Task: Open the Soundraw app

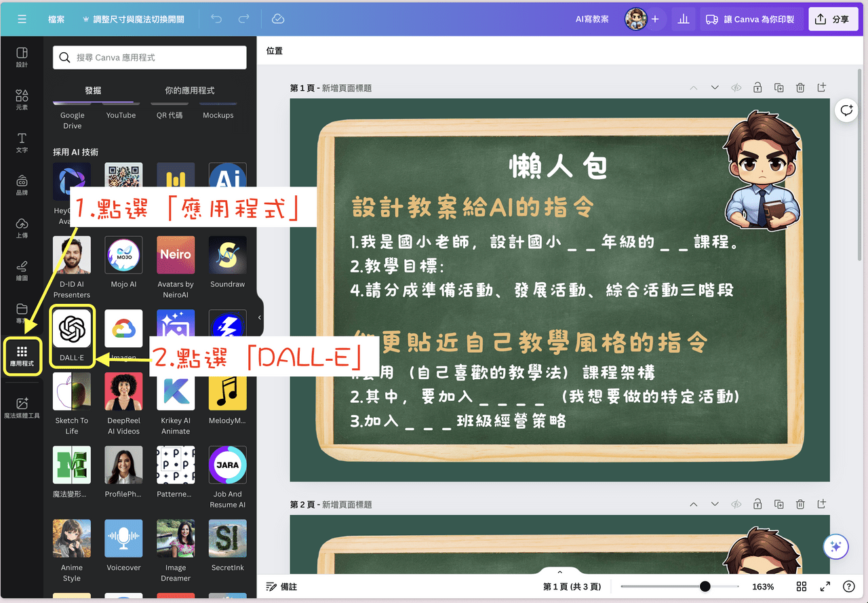Action: click(227, 254)
